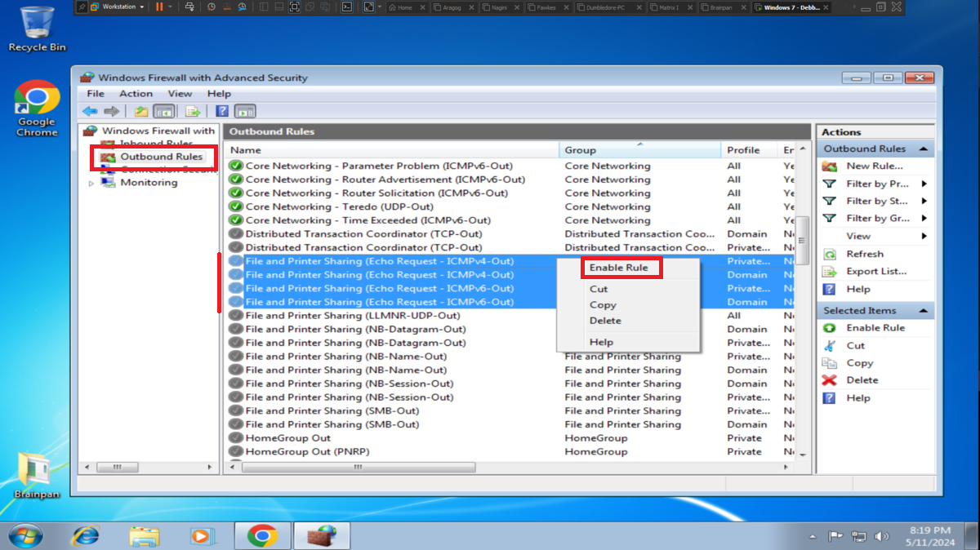Toggle the Show/Hide Action Pane toolbar icon
The height and width of the screenshot is (550, 980).
pos(245,111)
